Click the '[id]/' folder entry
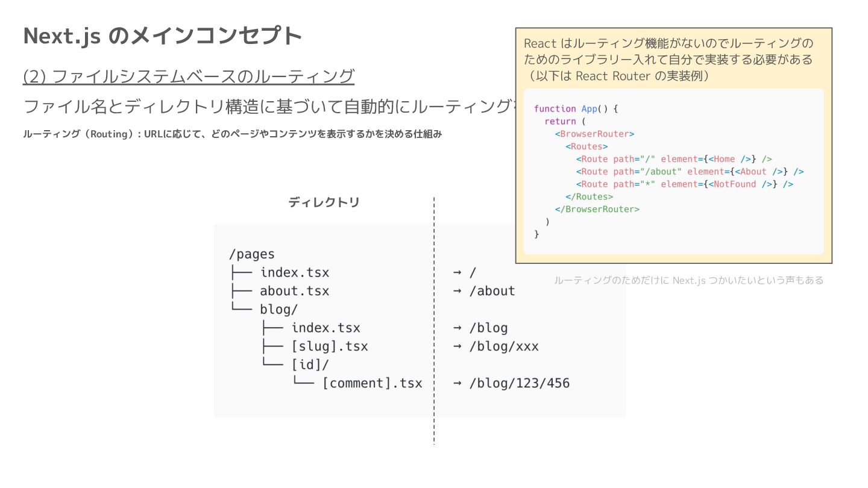 (310, 364)
